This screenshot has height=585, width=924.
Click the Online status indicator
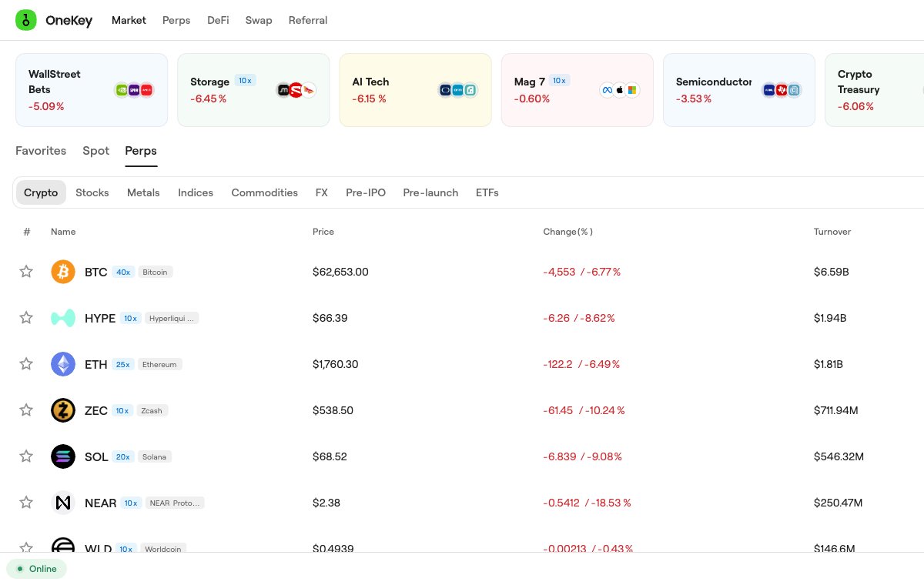click(x=37, y=569)
